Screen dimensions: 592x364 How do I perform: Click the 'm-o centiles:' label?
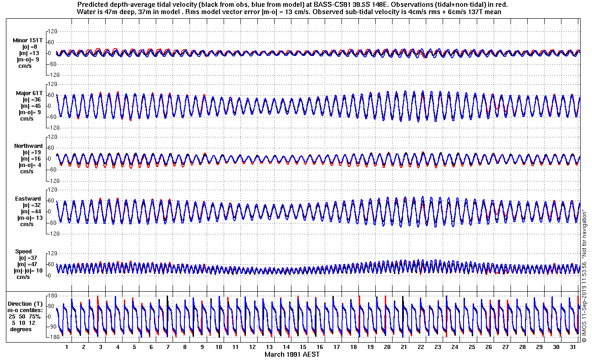coord(26,310)
